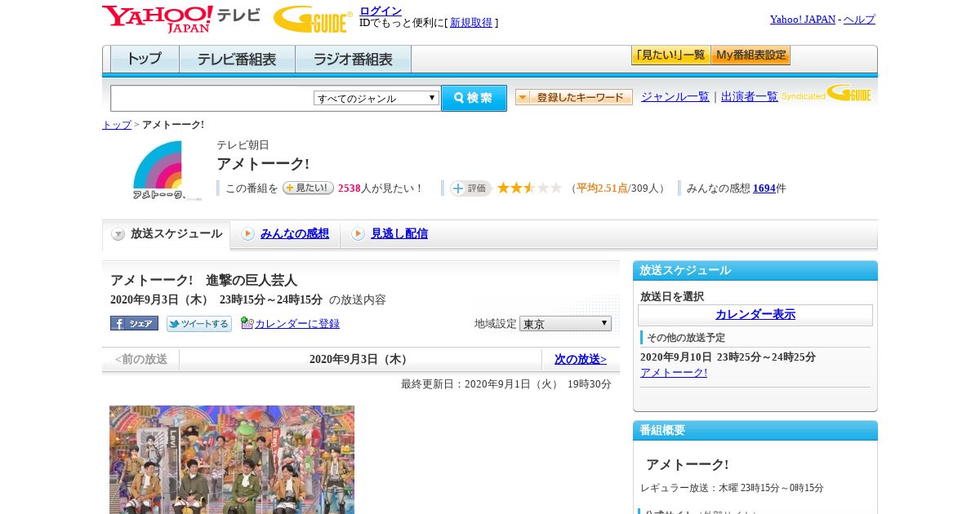980x514 pixels.
Task: Click the Yahoo! JAPAN テレビ logo
Action: pyautogui.click(x=181, y=19)
